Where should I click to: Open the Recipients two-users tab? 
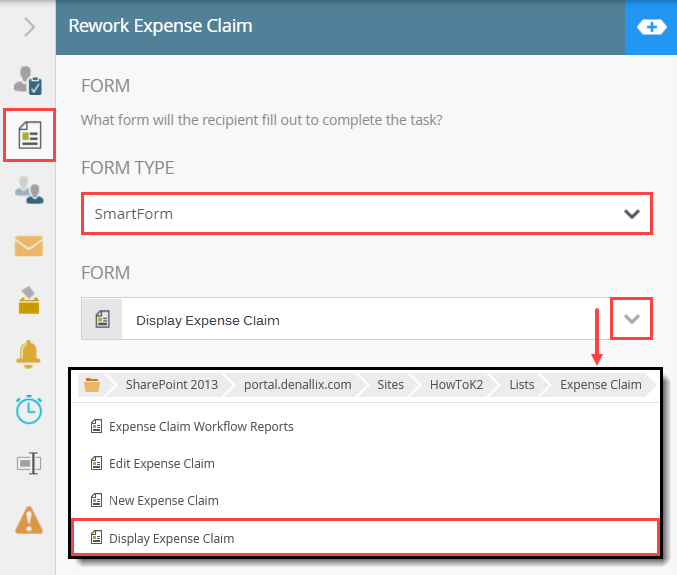click(x=29, y=190)
